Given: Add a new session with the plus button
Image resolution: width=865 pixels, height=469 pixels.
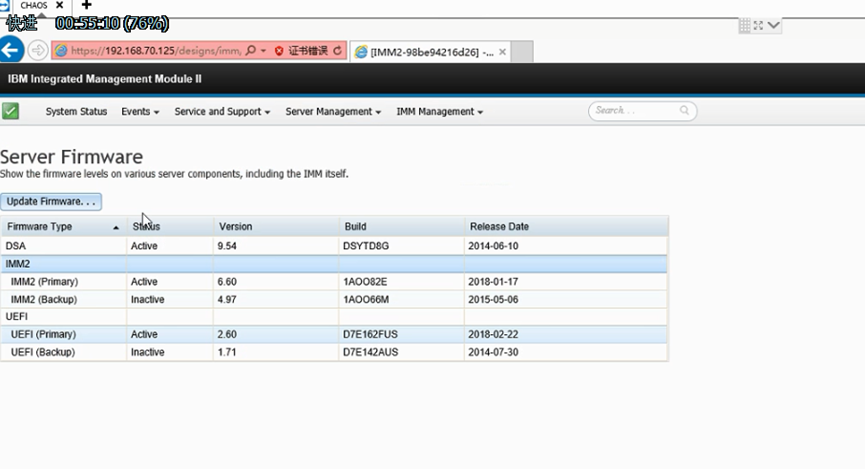Looking at the screenshot, I should pyautogui.click(x=87, y=5).
